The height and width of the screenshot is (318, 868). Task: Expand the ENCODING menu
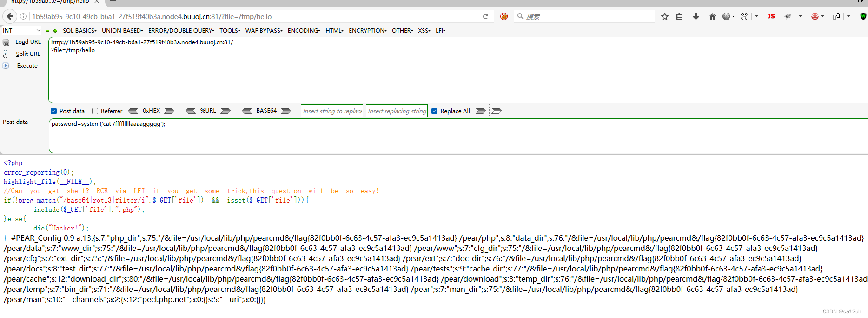click(x=304, y=31)
